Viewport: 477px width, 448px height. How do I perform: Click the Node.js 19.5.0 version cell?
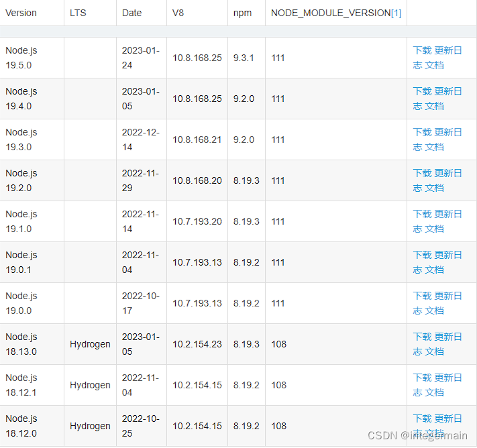(x=32, y=58)
